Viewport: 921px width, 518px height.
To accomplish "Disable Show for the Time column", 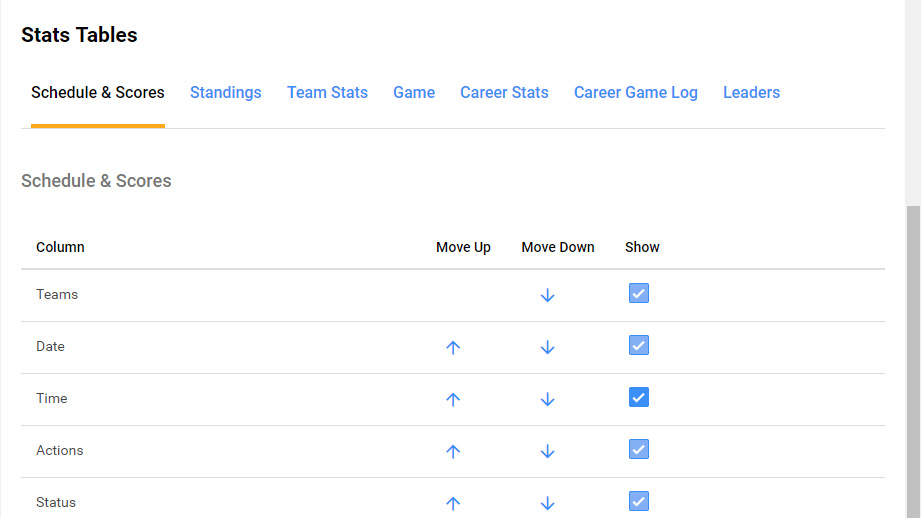I will 639,397.
